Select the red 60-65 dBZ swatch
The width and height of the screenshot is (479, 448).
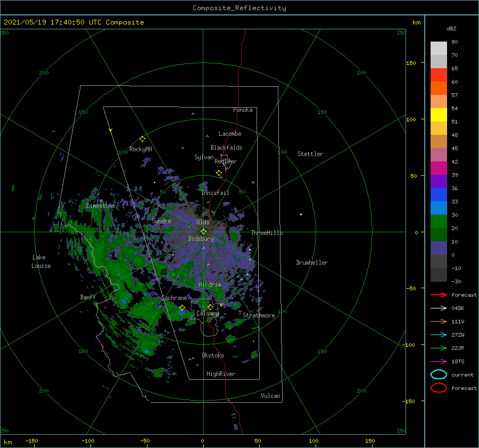point(439,75)
